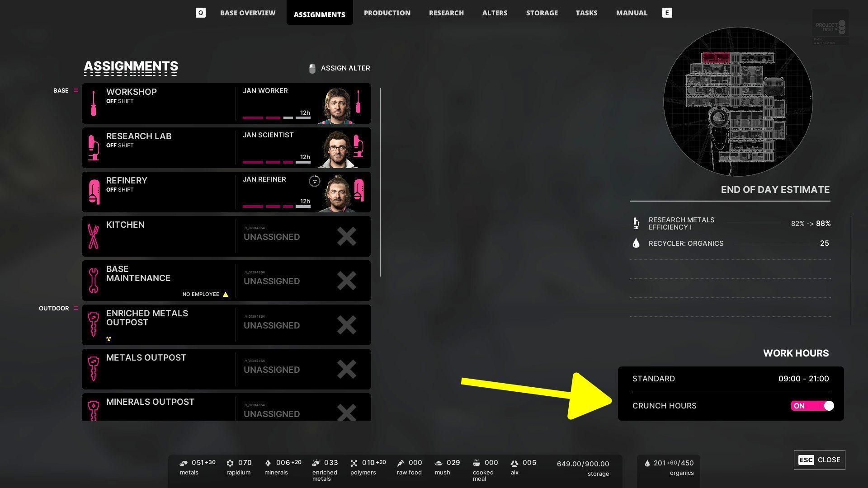
Task: Turn off the Crunch Hours switch
Action: click(x=812, y=406)
